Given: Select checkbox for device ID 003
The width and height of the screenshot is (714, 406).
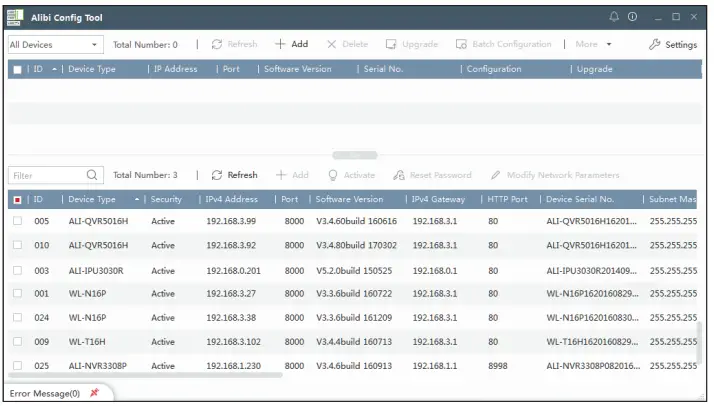Looking at the screenshot, I should coord(17,270).
